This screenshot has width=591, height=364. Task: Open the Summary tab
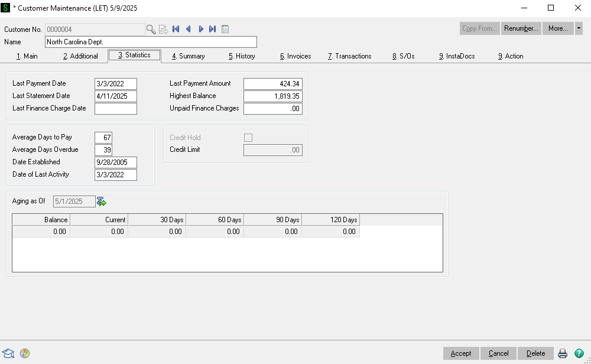pyautogui.click(x=189, y=56)
